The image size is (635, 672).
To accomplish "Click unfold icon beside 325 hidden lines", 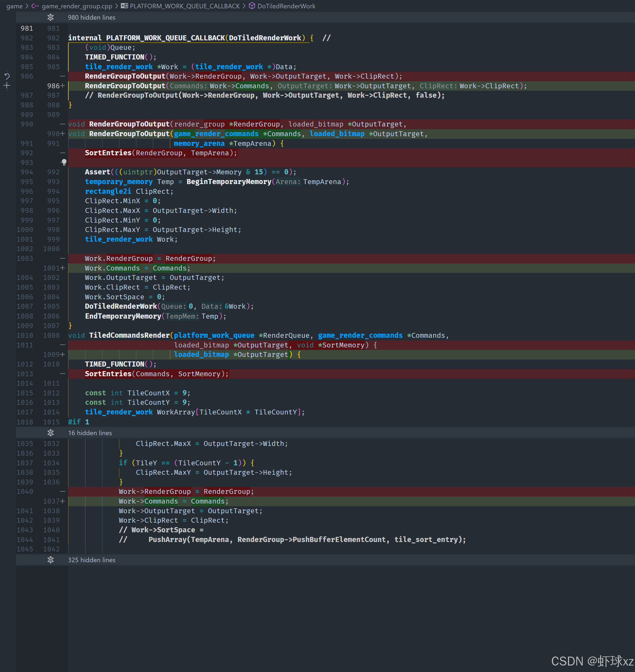I will tap(50, 560).
